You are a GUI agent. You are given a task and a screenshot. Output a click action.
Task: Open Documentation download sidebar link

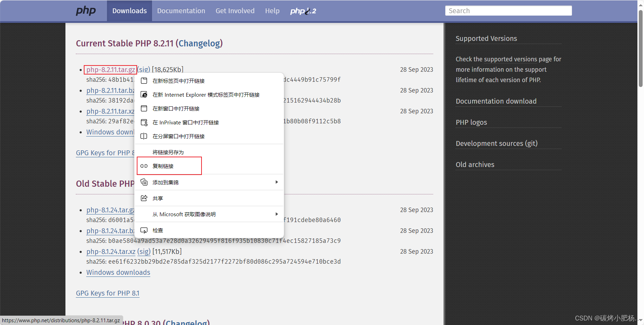496,101
